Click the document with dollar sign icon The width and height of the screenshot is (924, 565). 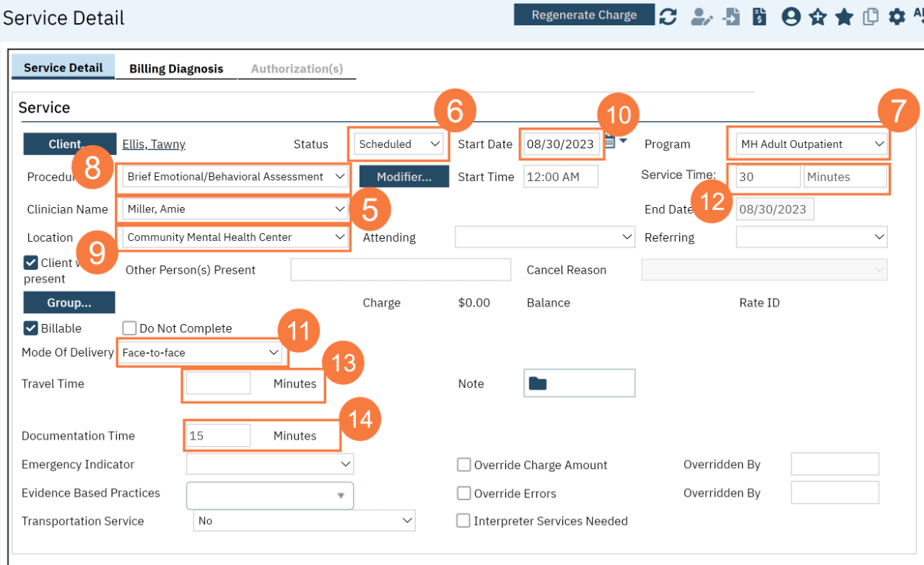click(x=759, y=17)
